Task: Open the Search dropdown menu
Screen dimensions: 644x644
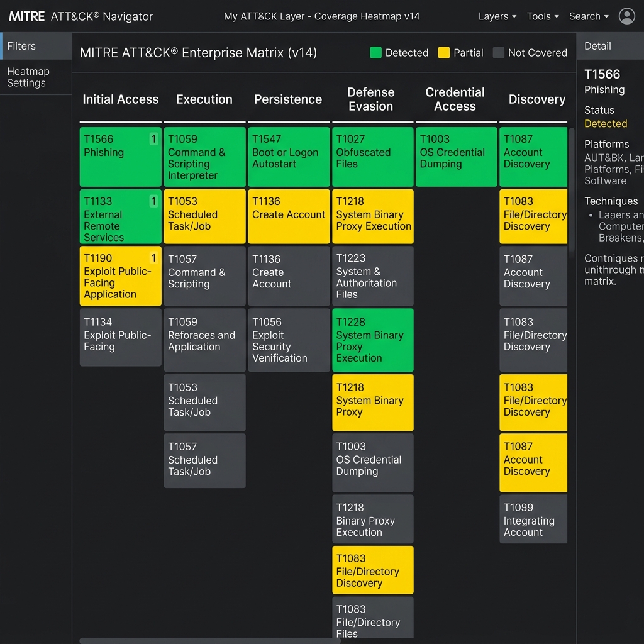Action: pyautogui.click(x=589, y=16)
